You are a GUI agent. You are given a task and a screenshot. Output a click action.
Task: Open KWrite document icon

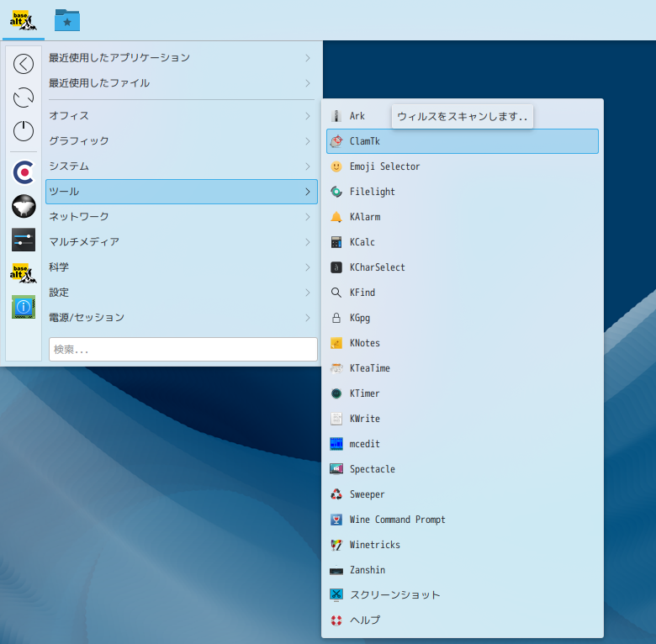(x=336, y=419)
